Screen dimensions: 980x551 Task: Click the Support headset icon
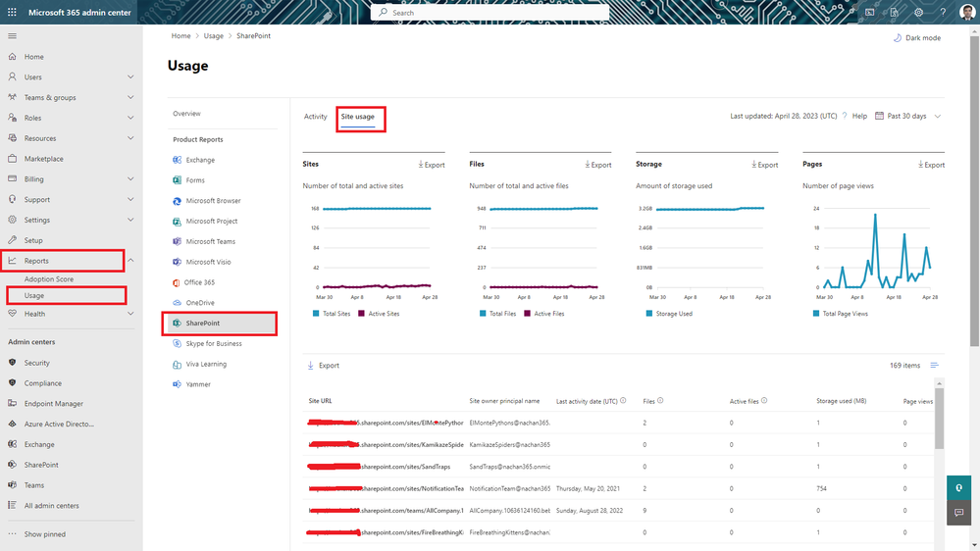click(x=12, y=199)
